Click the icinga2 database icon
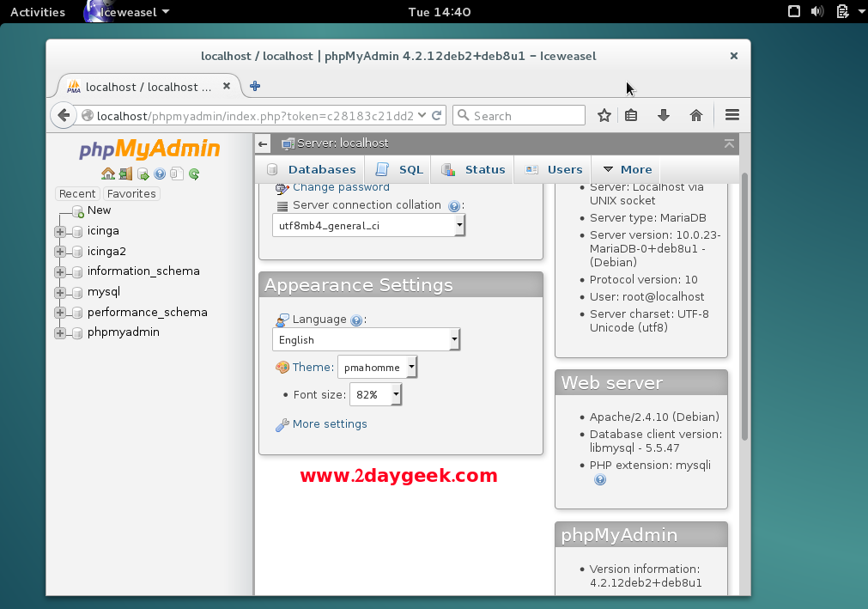Screen dimensions: 868x609 77,252
